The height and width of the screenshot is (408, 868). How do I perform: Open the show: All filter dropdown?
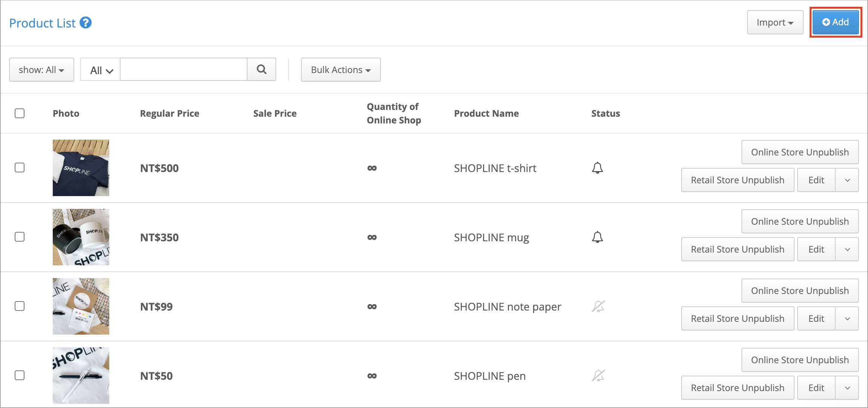point(41,70)
